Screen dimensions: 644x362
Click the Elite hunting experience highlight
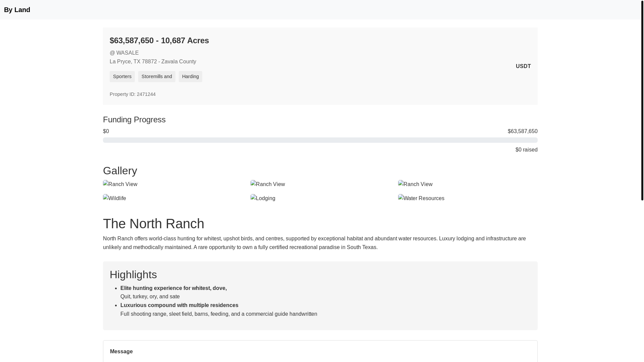pos(173,288)
